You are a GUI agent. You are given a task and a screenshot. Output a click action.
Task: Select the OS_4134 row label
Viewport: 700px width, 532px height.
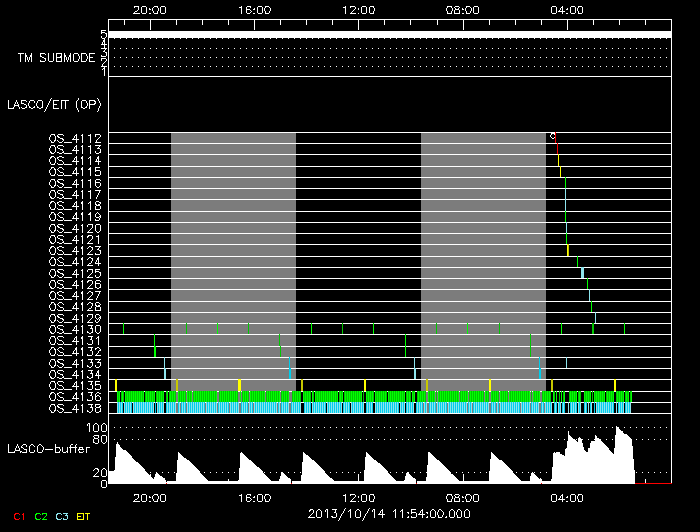(75, 375)
